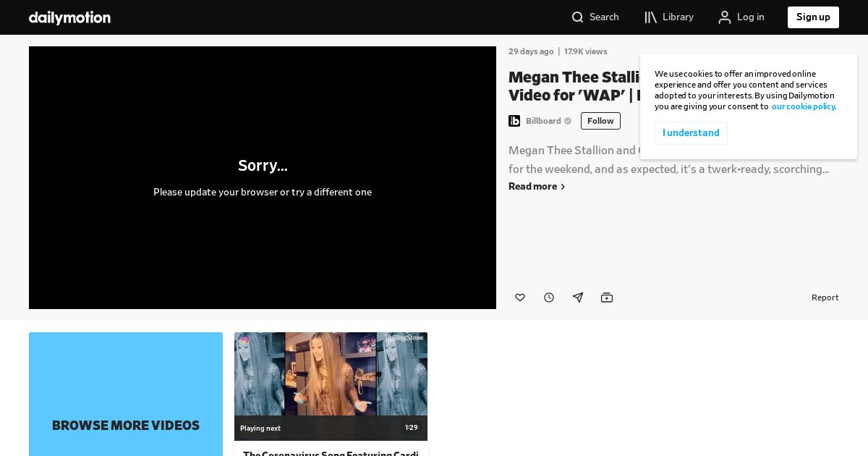
Task: Click the 'Sorry...' player message
Action: 263,166
